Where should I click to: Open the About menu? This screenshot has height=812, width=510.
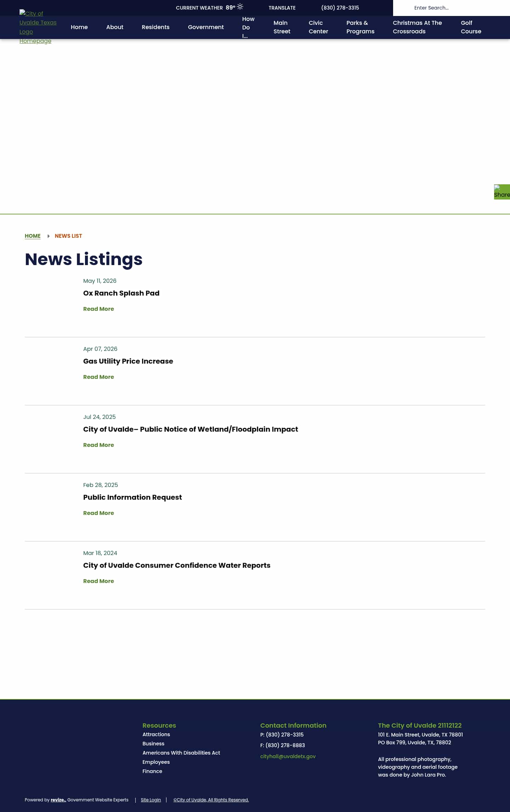[115, 27]
